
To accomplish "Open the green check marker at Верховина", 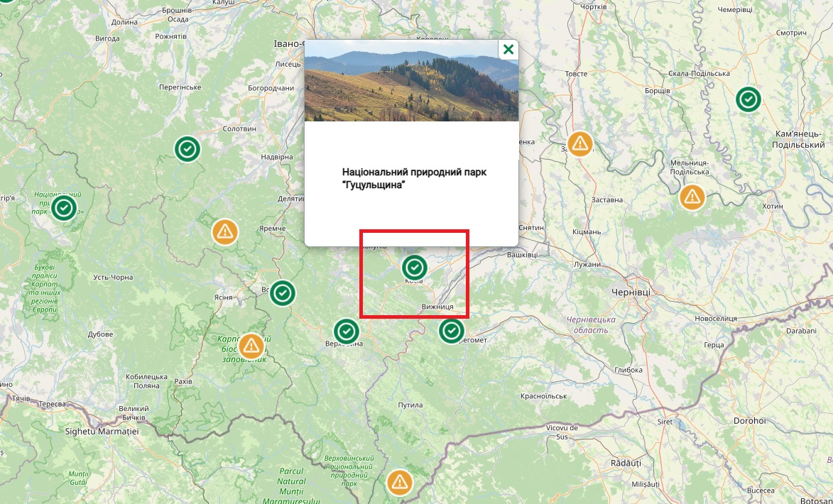I will click(x=347, y=331).
